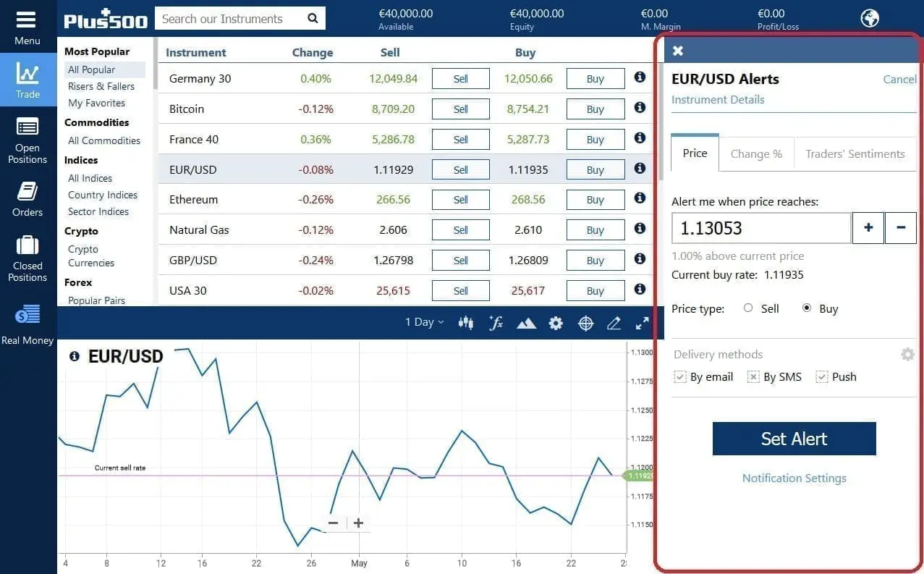This screenshot has width=924, height=574.
Task: Open the Notification Settings link
Action: click(794, 478)
